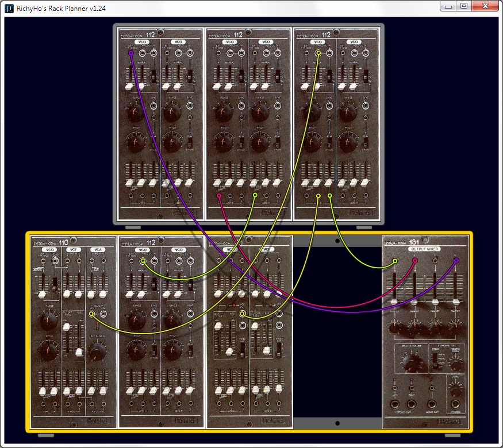Click the RIGHT stereo out jack on the 131 mixer
The image size is (503, 448).
click(412, 404)
